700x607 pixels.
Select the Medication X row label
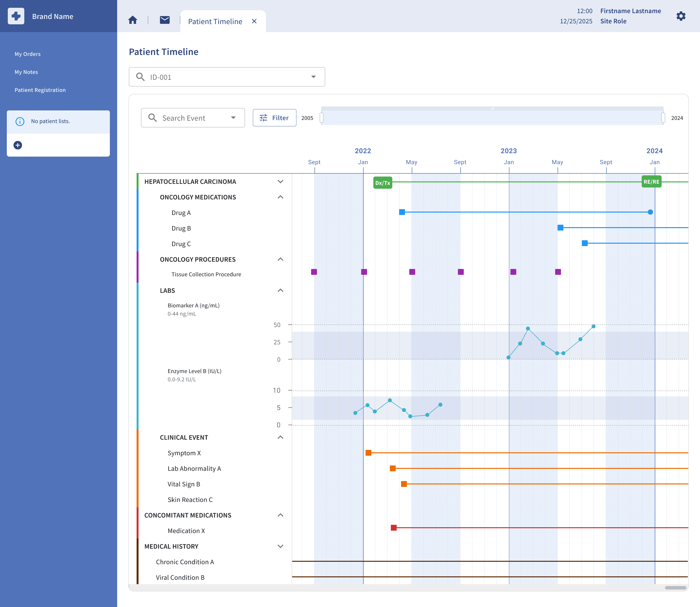click(x=186, y=531)
